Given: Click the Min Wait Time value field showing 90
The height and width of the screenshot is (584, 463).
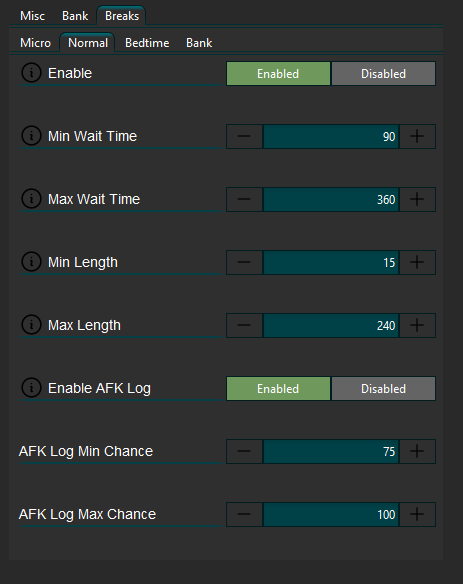Looking at the screenshot, I should (331, 136).
